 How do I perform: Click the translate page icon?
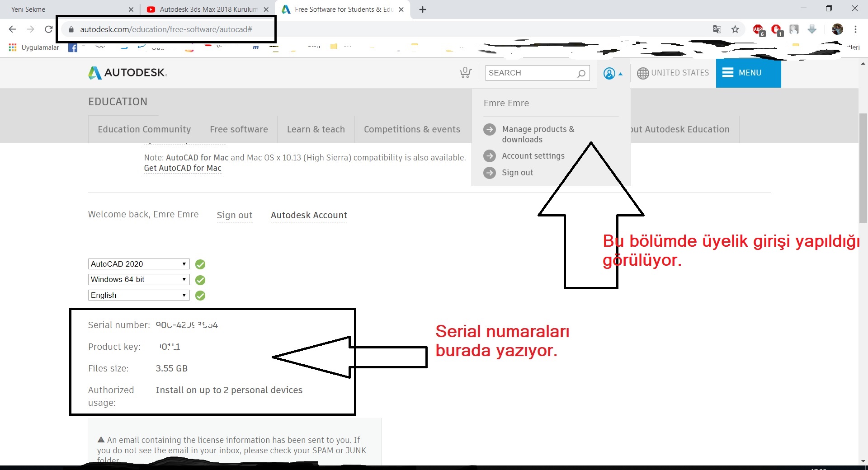[717, 29]
